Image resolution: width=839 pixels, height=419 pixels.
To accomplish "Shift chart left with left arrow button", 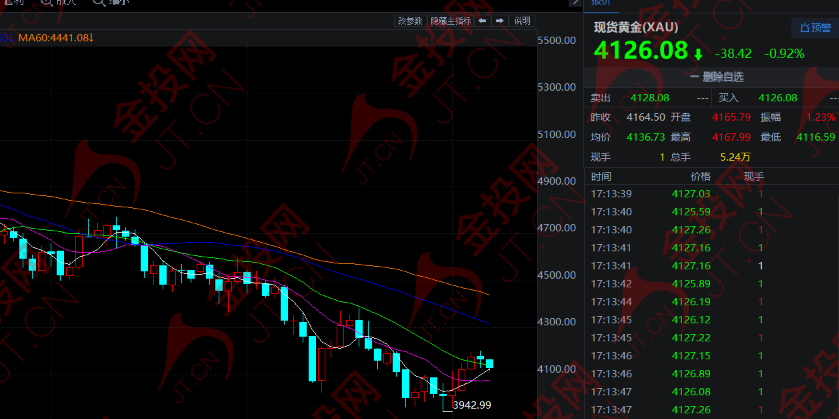I will pyautogui.click(x=482, y=21).
